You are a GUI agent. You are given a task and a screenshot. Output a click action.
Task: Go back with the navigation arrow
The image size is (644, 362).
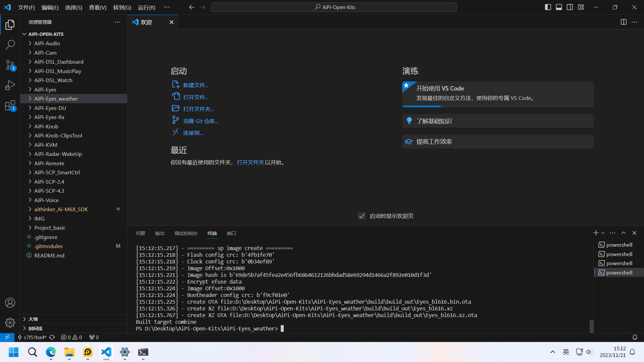pyautogui.click(x=192, y=7)
